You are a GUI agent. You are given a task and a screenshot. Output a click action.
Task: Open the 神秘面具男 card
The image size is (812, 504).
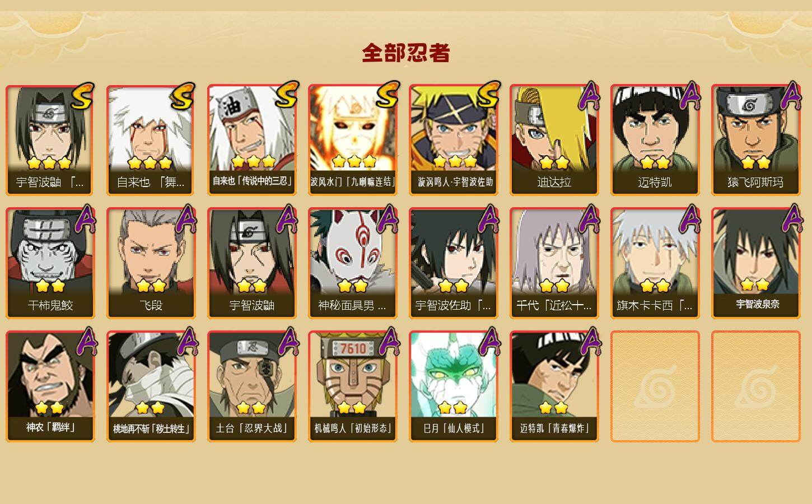tap(352, 263)
